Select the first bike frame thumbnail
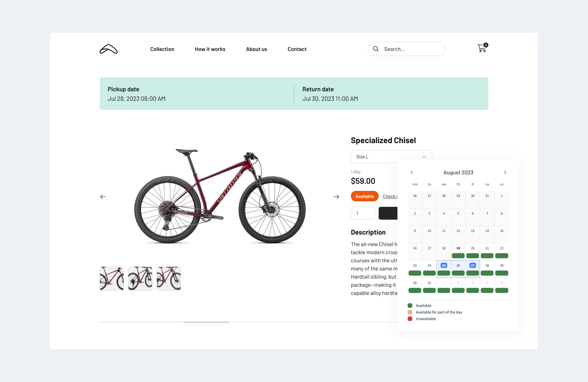This screenshot has height=382, width=588. 111,278
